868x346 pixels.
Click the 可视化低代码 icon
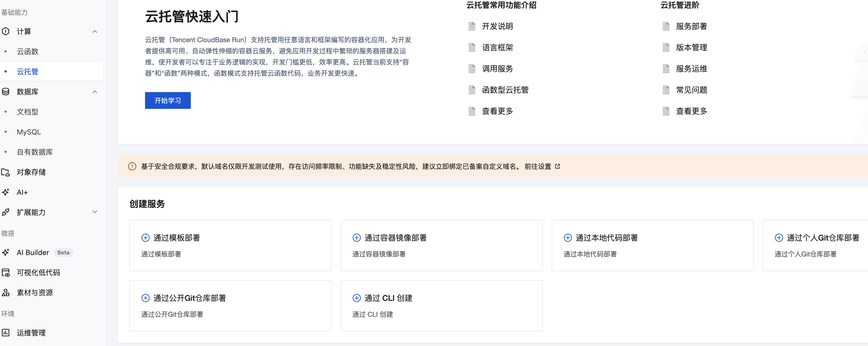[x=6, y=273]
